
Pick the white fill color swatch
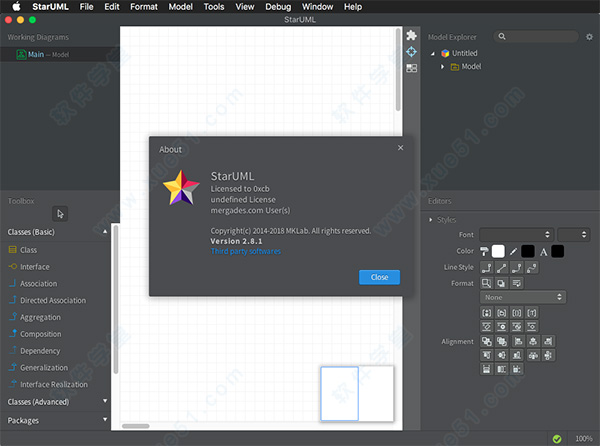(x=498, y=251)
